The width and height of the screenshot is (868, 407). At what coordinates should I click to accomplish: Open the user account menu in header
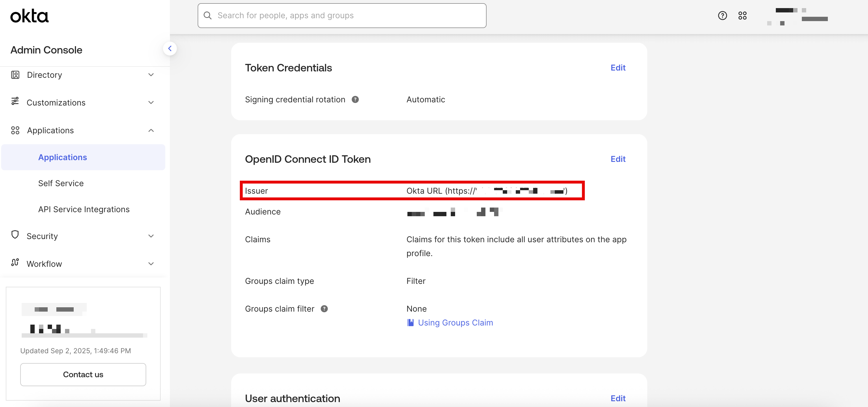797,16
